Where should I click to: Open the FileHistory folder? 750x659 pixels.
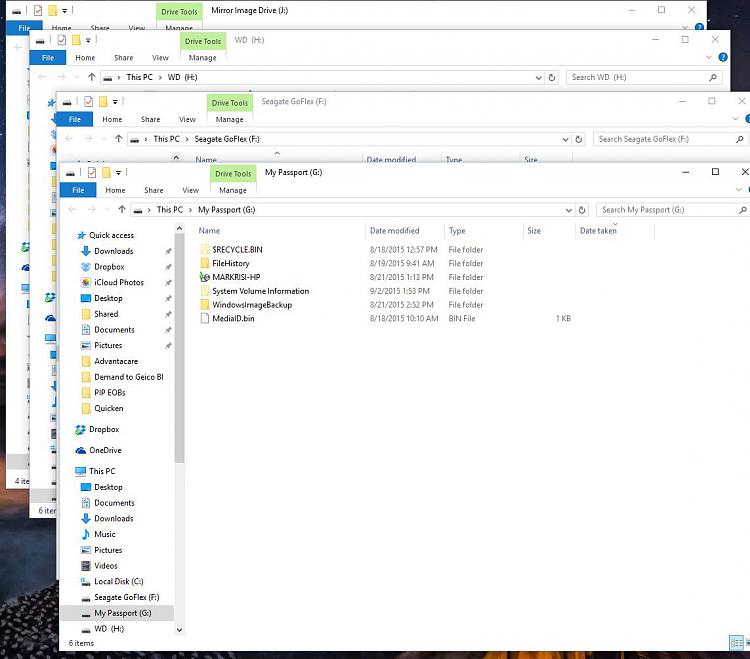point(231,264)
